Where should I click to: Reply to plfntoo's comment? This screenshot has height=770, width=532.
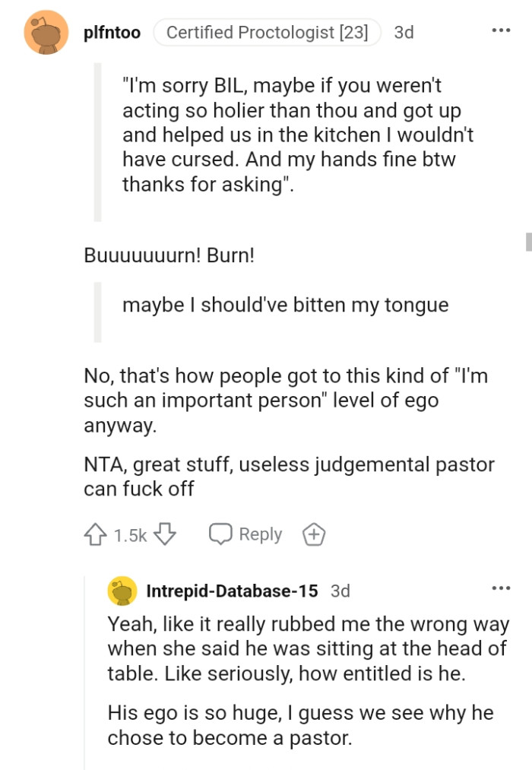pyautogui.click(x=246, y=535)
